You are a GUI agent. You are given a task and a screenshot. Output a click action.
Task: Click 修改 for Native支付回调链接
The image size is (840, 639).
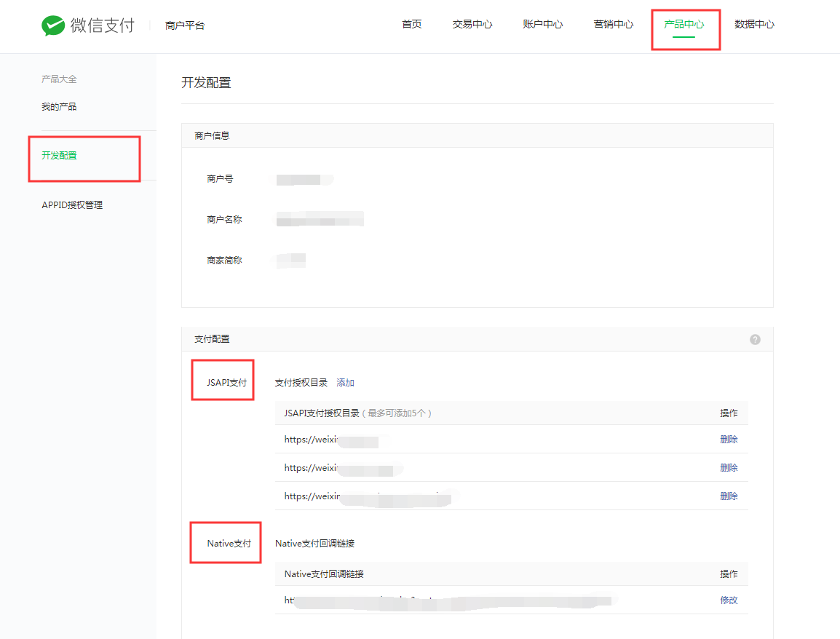729,600
